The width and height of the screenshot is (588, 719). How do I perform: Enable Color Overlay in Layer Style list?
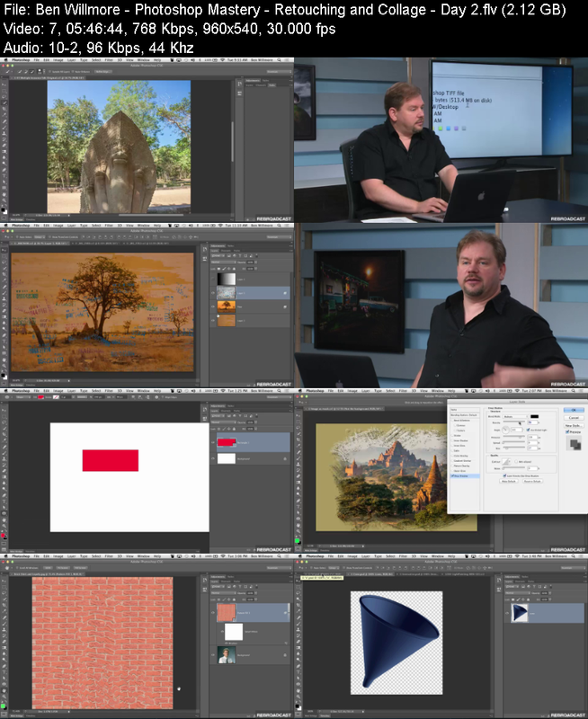[x=452, y=456]
